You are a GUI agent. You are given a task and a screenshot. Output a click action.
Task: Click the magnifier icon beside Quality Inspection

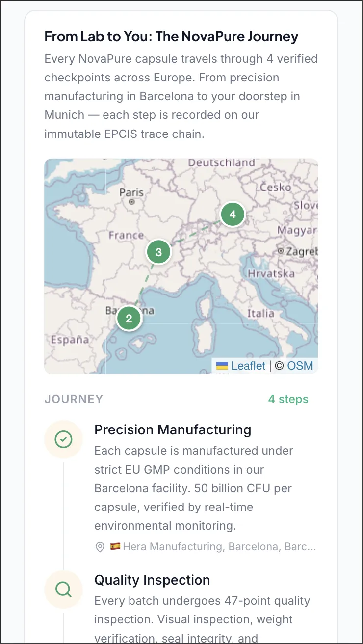[x=63, y=590]
